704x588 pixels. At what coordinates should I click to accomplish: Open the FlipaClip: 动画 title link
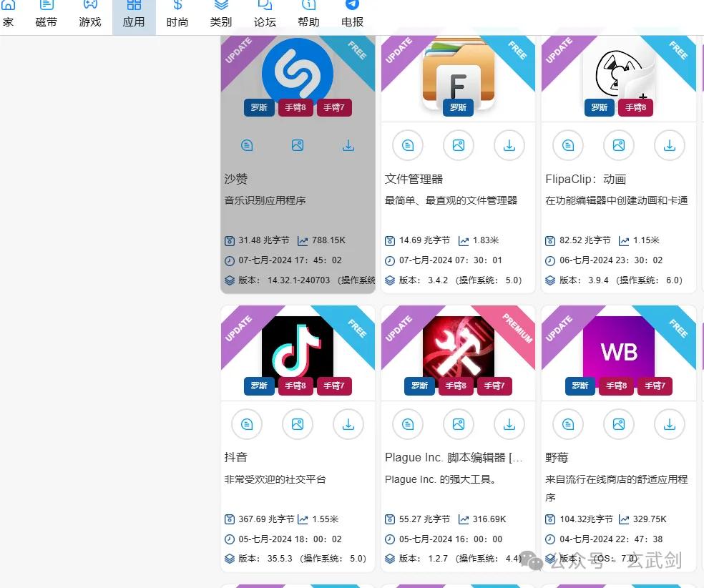pyautogui.click(x=585, y=179)
